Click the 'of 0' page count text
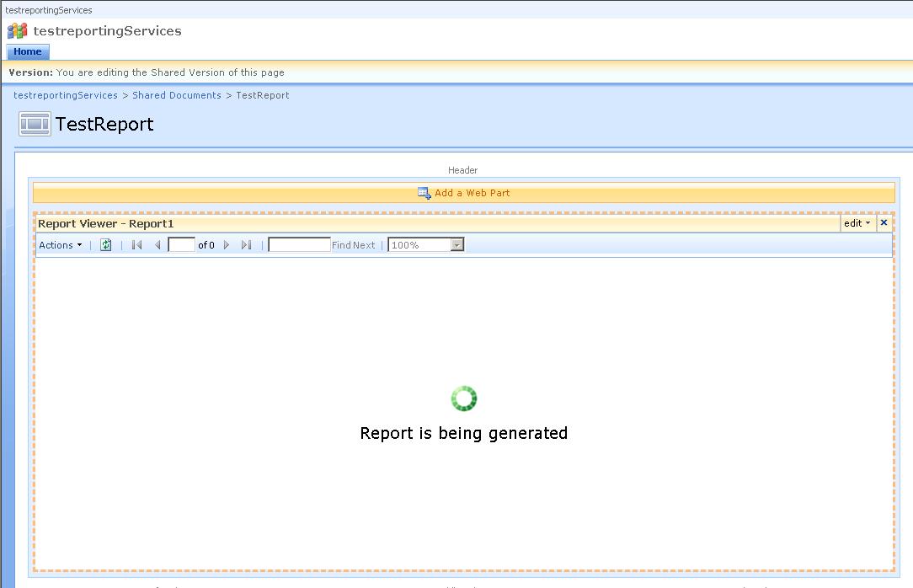 (x=206, y=245)
